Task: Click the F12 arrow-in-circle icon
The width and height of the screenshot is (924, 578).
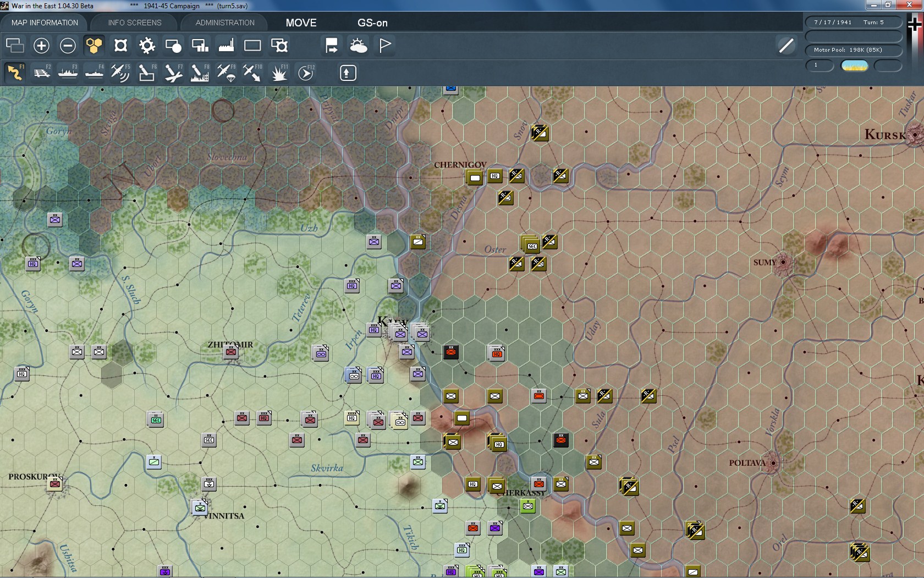Action: pyautogui.click(x=306, y=73)
